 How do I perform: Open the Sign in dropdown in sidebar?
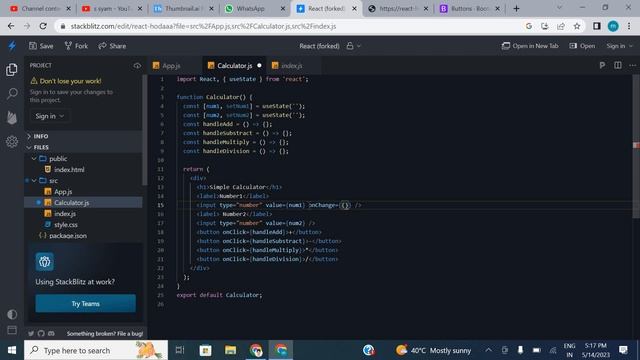(x=49, y=116)
